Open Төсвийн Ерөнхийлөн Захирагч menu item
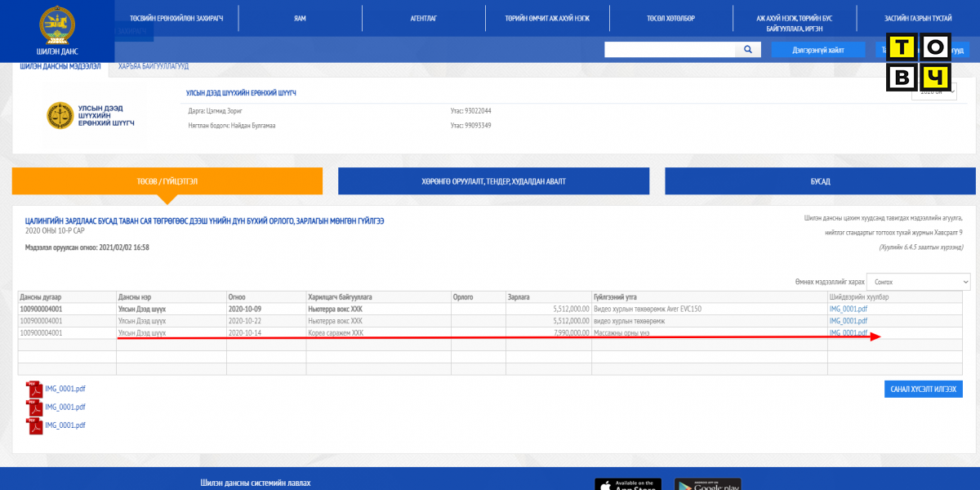Screen dimensions: 980x490 pyautogui.click(x=176, y=18)
